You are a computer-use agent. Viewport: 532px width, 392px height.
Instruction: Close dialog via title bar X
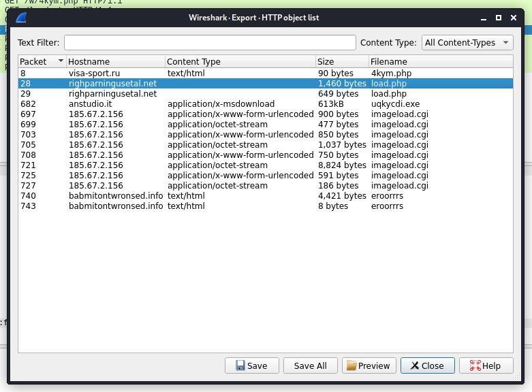[514, 18]
